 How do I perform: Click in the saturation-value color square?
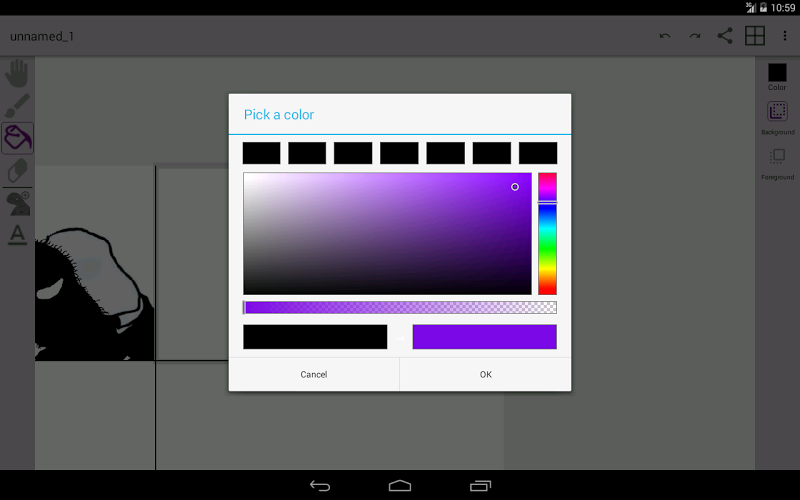[387, 234]
